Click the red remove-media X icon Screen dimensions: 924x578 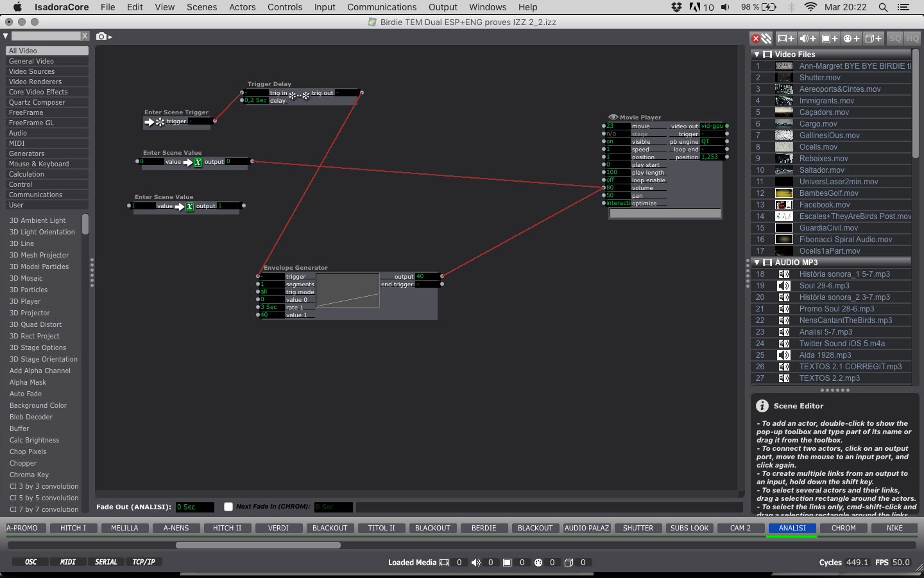pos(756,39)
